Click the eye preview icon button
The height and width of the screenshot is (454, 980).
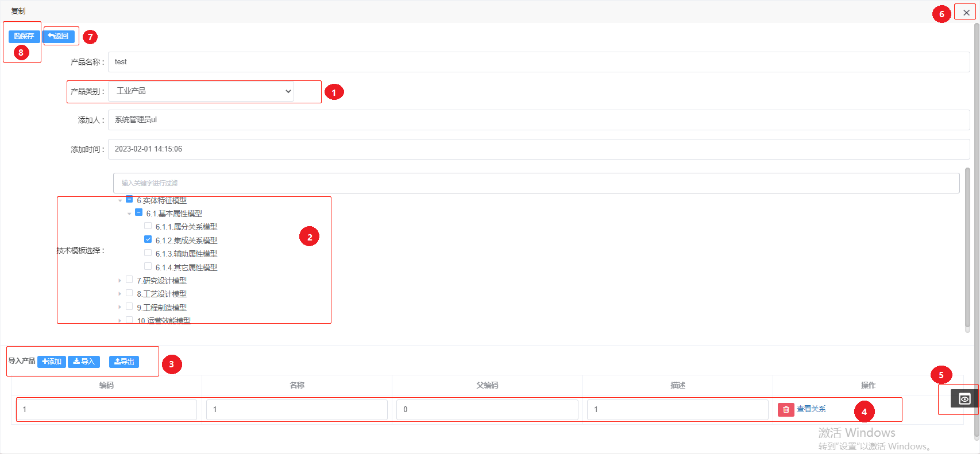964,399
